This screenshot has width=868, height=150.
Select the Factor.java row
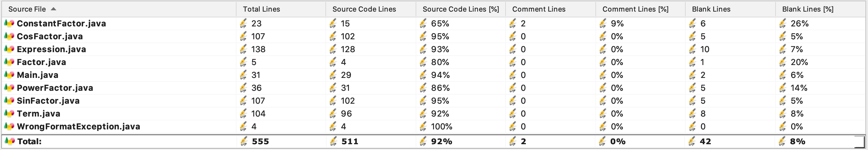click(x=42, y=62)
